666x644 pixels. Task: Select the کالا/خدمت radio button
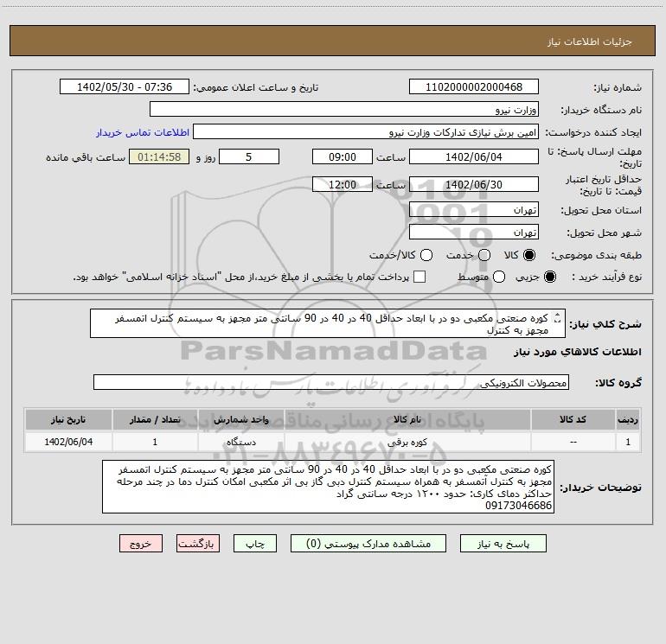click(426, 255)
